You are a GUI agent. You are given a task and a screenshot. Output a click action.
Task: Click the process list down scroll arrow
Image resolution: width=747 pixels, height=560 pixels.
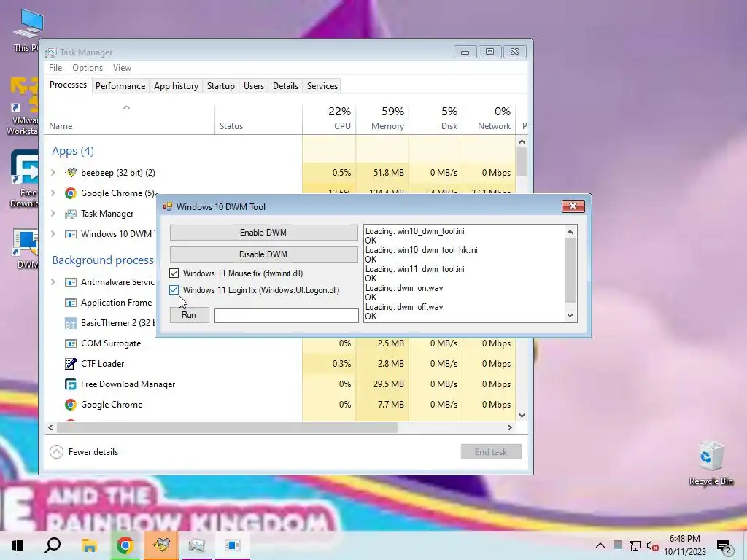point(522,415)
